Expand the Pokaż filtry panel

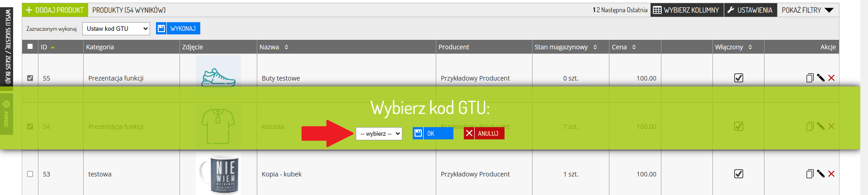pos(807,10)
